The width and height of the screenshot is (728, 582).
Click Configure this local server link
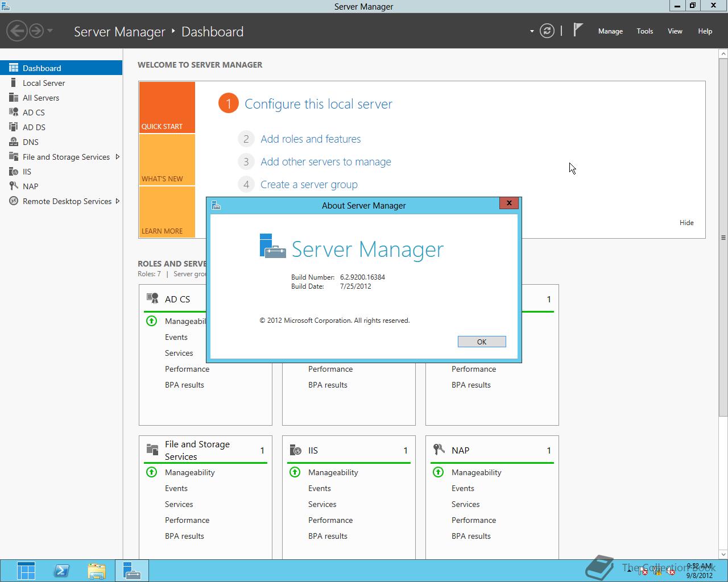tap(318, 104)
